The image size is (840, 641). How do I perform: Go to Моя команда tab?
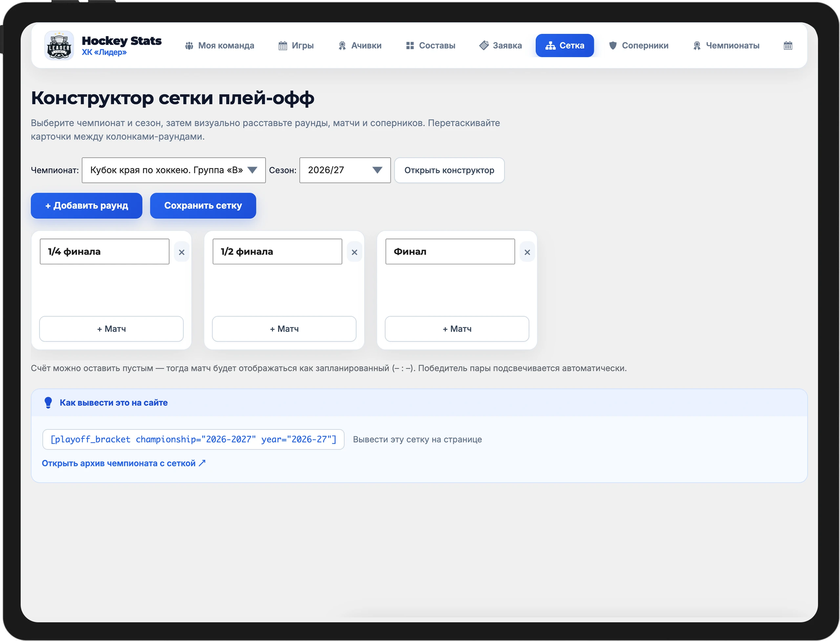(220, 45)
